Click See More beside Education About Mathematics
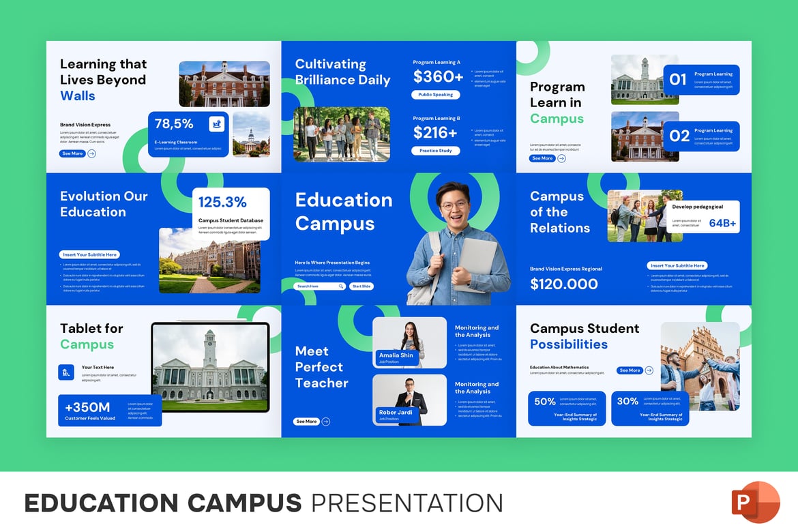The width and height of the screenshot is (798, 532). pos(630,370)
